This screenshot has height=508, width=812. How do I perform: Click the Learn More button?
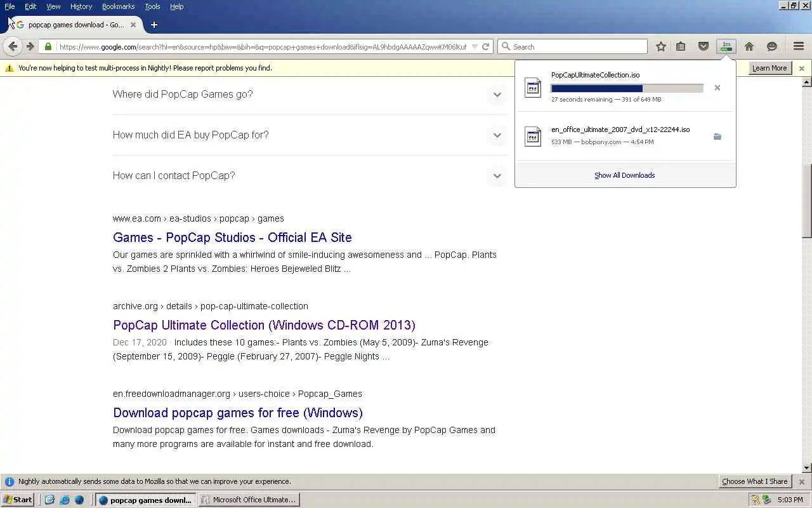click(x=769, y=68)
